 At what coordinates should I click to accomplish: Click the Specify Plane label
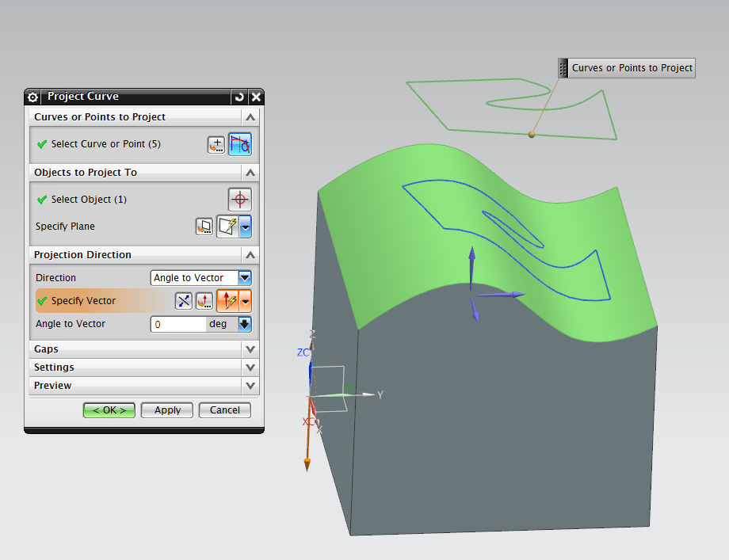coord(65,227)
